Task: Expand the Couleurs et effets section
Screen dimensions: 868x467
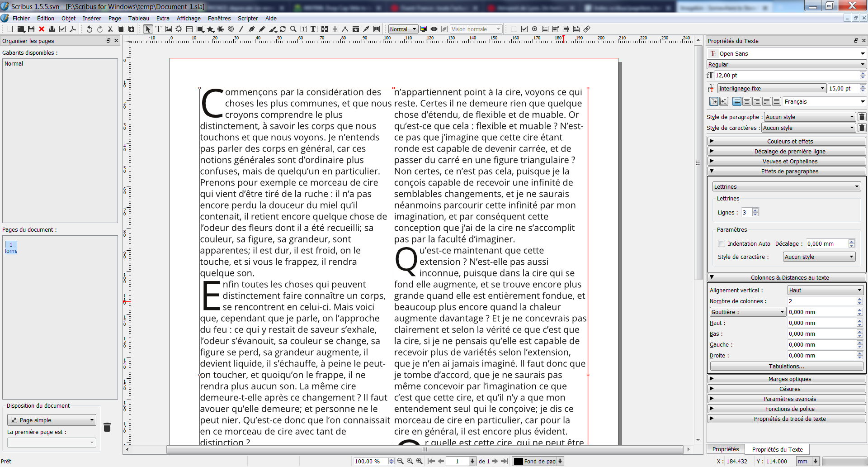Action: [x=787, y=141]
